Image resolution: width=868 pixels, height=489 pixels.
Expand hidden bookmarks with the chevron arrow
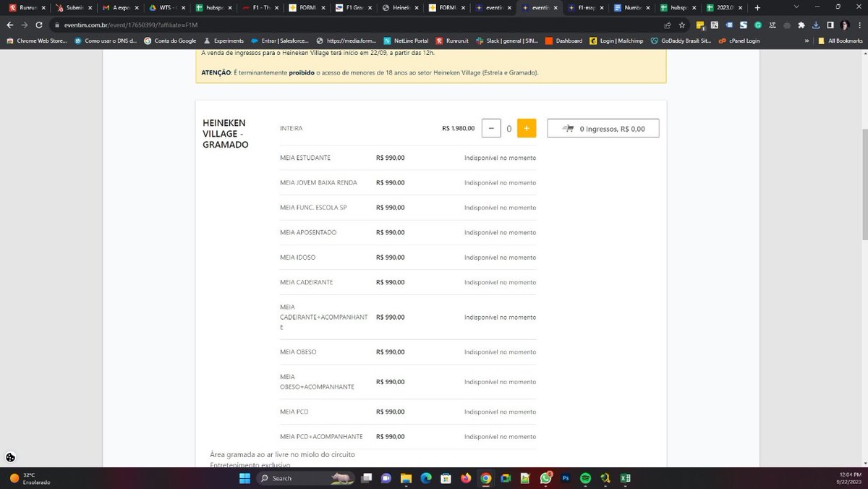(x=807, y=41)
